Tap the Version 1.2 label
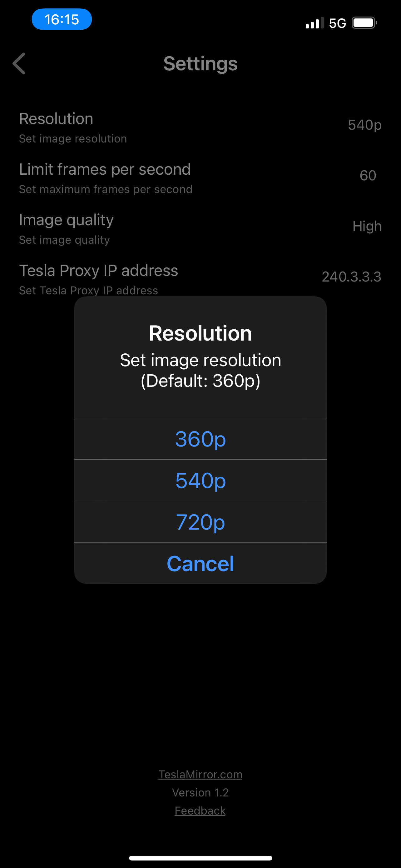This screenshot has height=868, width=401. tap(200, 792)
